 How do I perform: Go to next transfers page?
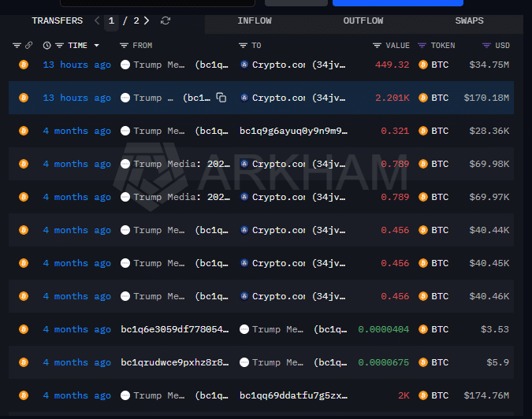coord(147,20)
